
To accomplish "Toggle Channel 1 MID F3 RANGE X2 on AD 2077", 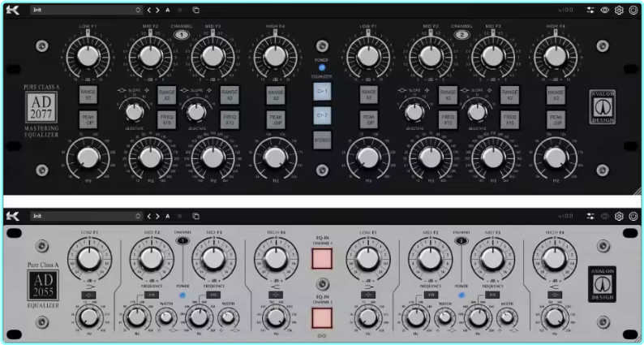I will (230, 95).
